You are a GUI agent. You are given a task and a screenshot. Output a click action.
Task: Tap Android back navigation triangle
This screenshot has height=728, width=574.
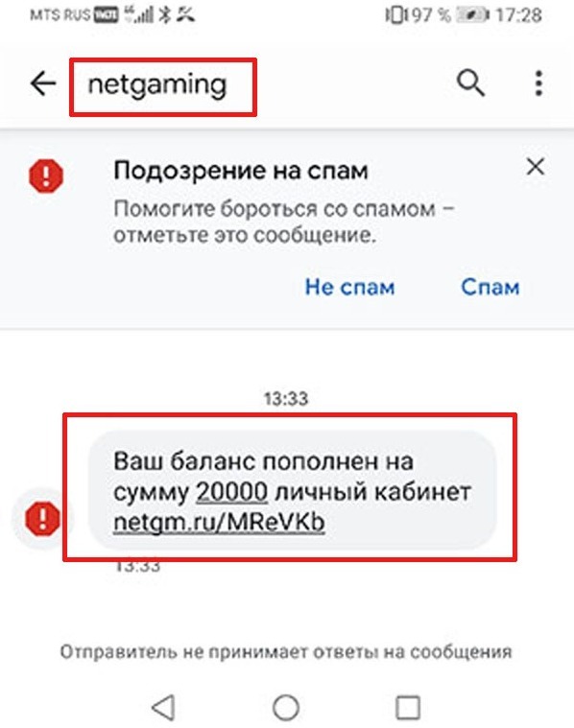click(x=163, y=707)
